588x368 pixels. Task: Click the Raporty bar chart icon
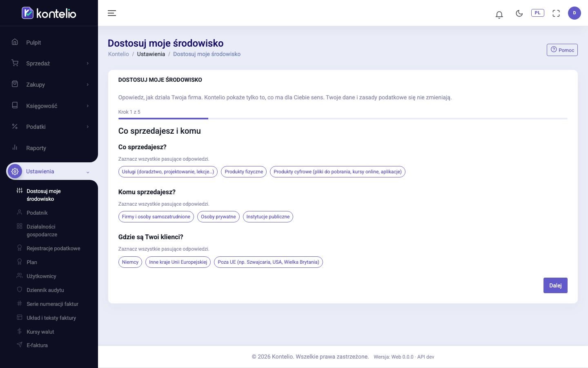[x=15, y=147]
